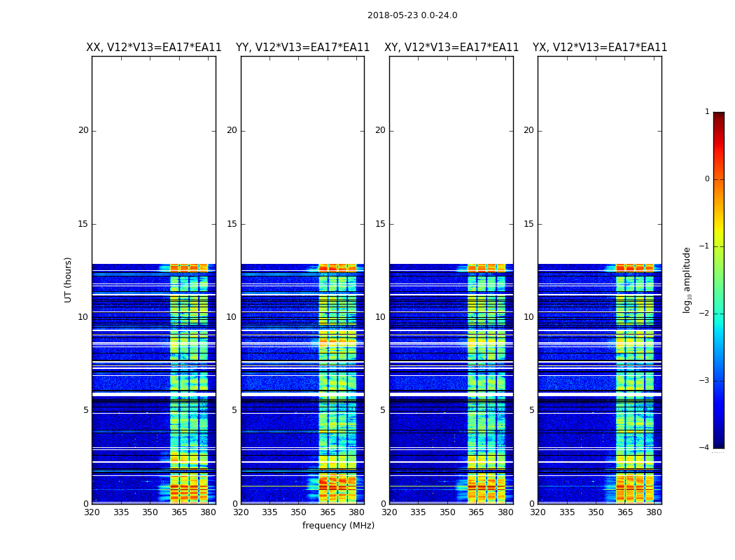Click the 20 hour tick label on XX plot
The image size is (735, 560).
pos(83,130)
